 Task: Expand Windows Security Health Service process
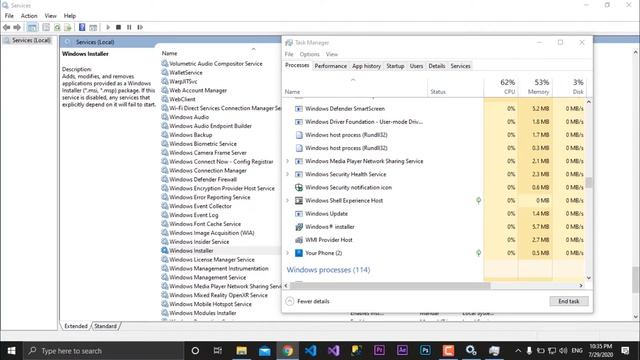tap(287, 174)
